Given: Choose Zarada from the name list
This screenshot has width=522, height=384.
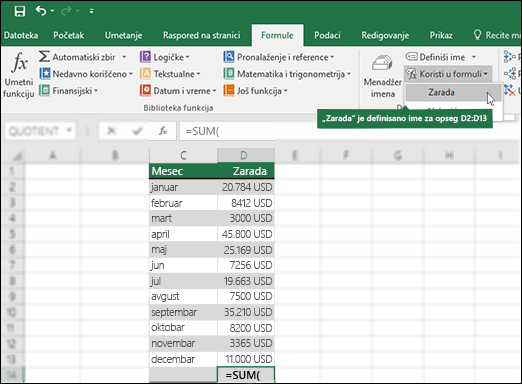Looking at the screenshot, I should [453, 92].
